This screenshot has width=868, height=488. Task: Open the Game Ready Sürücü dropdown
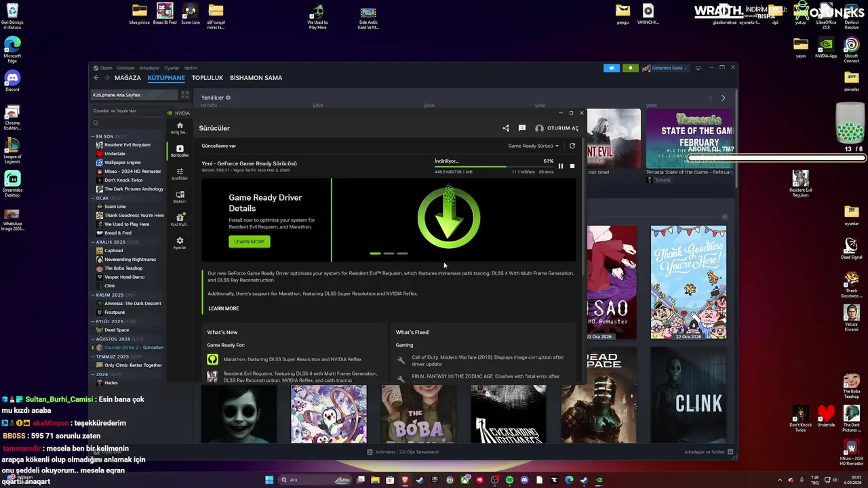pyautogui.click(x=534, y=146)
